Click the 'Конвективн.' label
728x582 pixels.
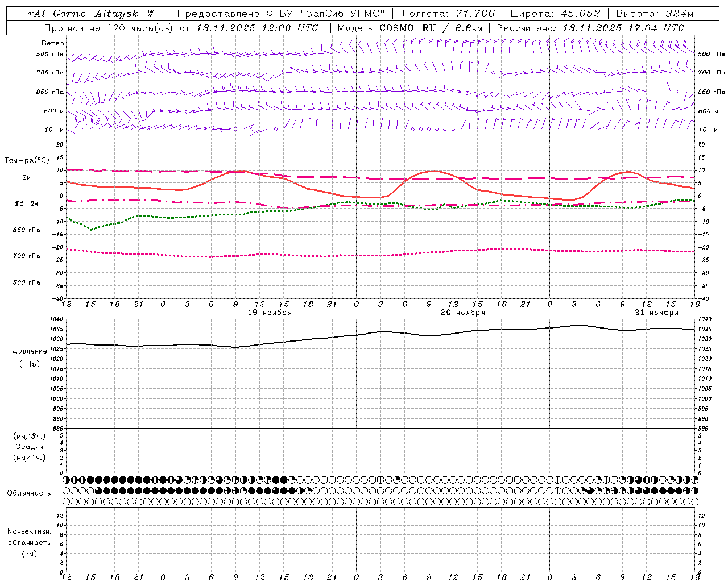(x=29, y=531)
